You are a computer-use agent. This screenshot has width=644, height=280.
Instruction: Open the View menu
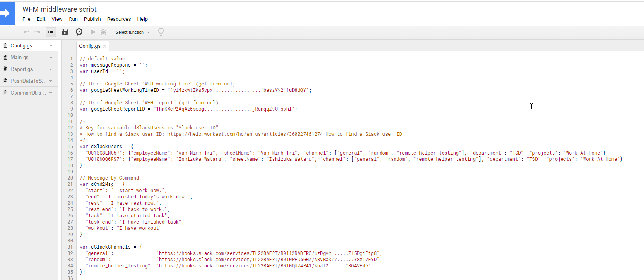57,19
